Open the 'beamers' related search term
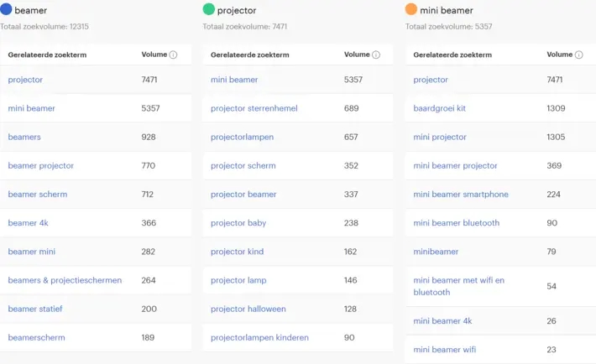This screenshot has height=364, width=596. click(24, 137)
